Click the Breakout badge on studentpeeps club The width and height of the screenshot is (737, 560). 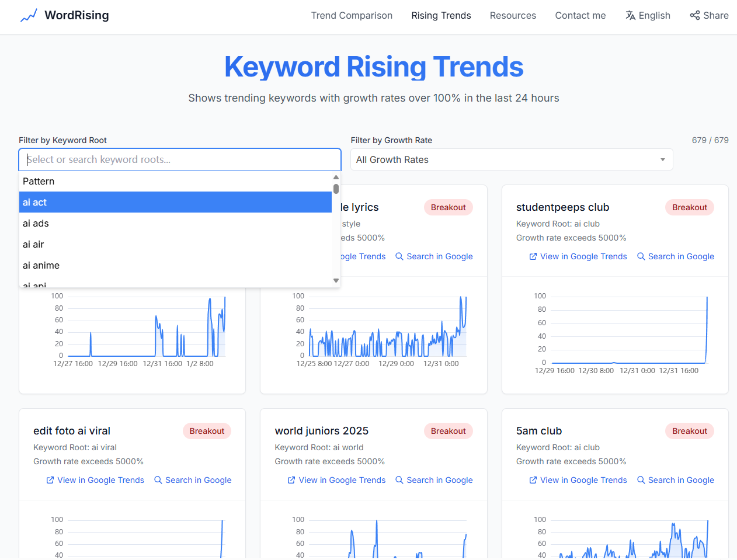(x=690, y=207)
